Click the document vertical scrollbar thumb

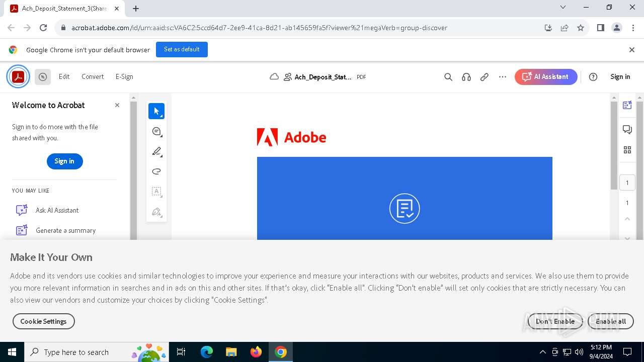[x=614, y=146]
